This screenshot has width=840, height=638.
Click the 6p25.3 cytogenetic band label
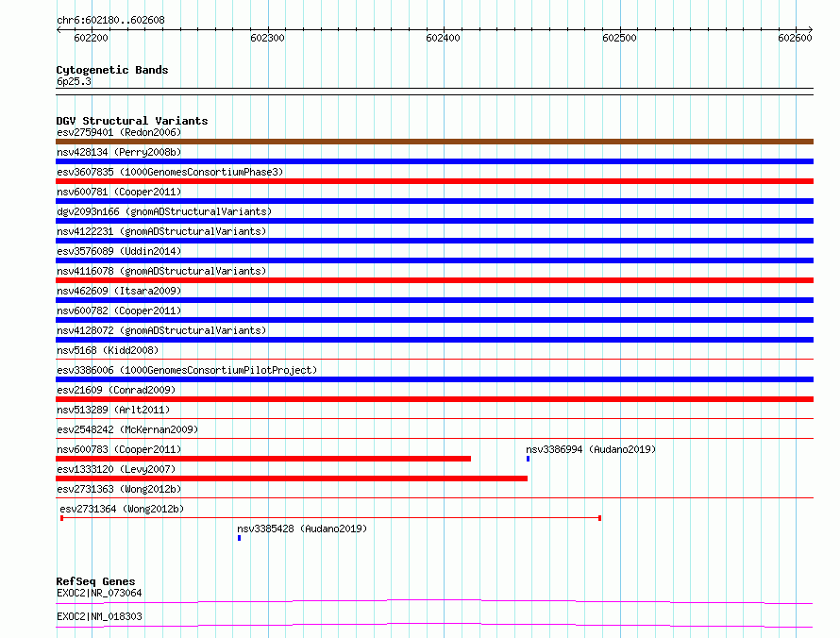74,81
